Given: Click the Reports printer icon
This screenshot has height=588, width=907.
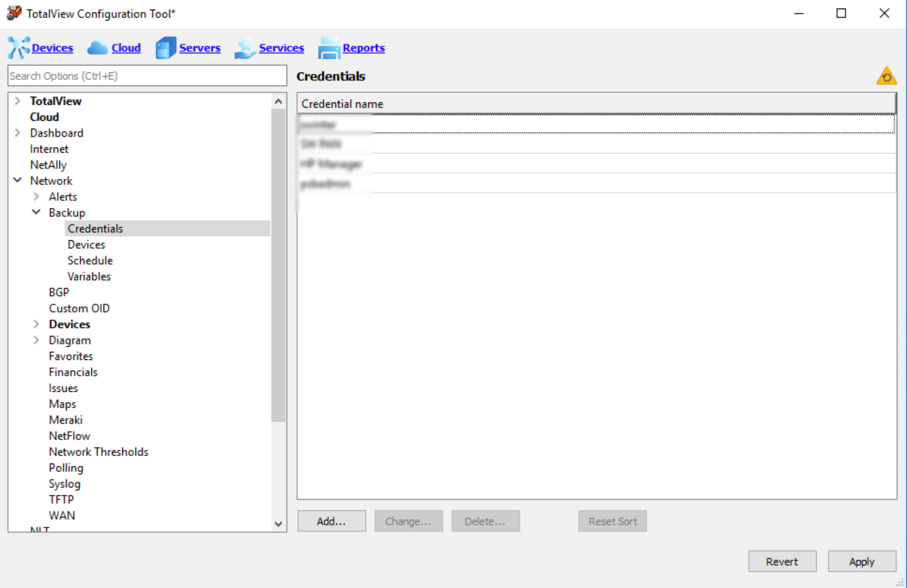Looking at the screenshot, I should click(329, 48).
